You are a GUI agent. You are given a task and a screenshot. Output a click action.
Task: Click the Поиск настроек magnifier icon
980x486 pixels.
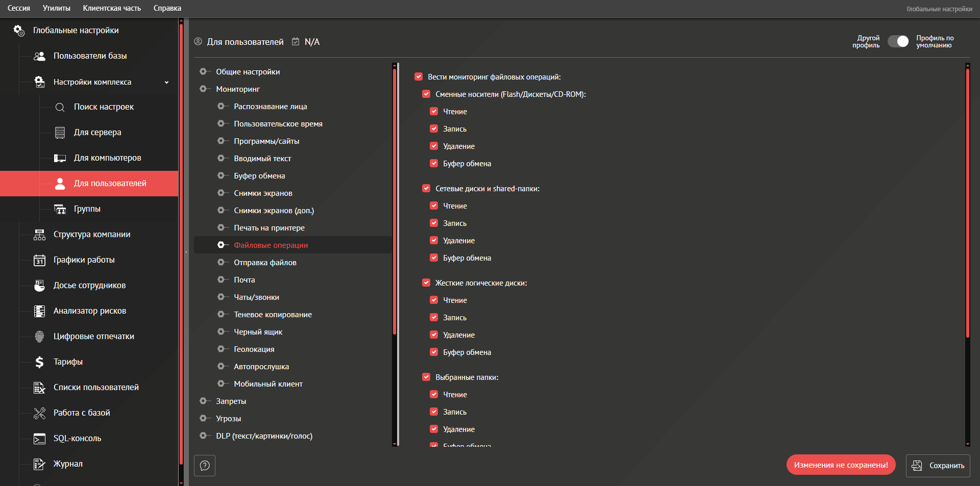[60, 107]
